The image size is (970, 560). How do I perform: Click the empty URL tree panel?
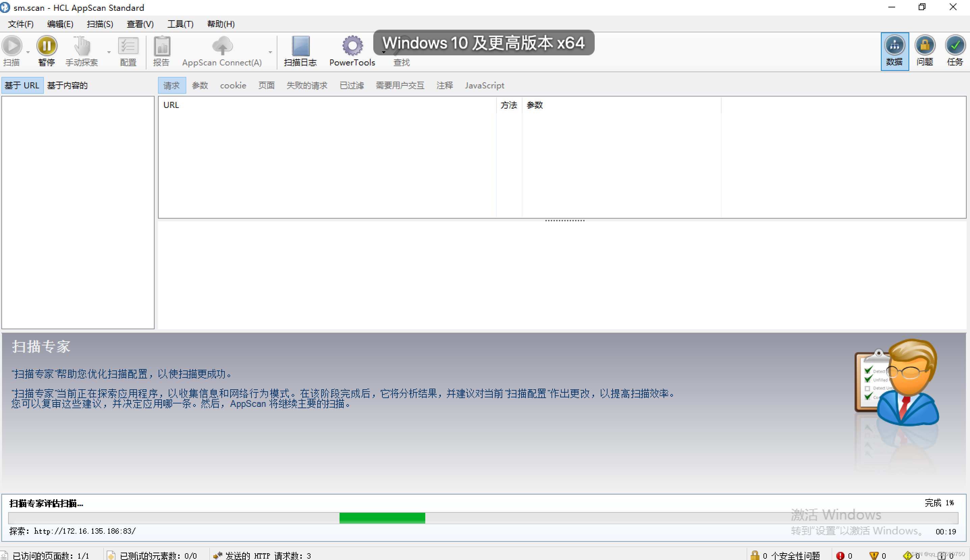pos(78,212)
